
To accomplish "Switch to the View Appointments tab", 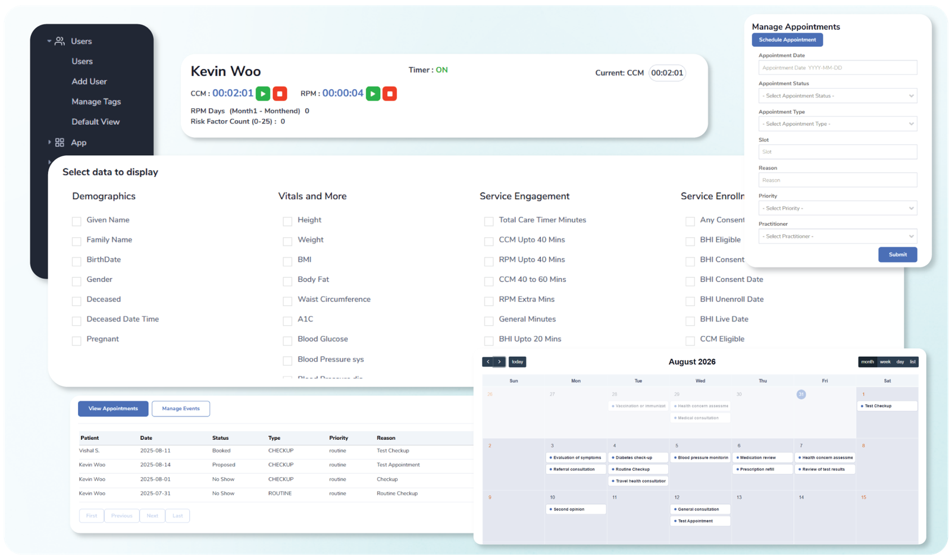I will coord(113,408).
